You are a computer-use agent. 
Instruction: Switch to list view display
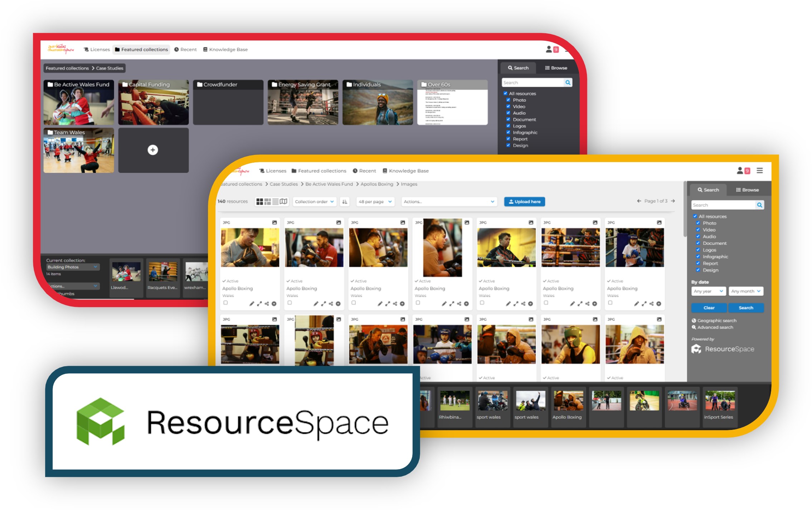(275, 202)
